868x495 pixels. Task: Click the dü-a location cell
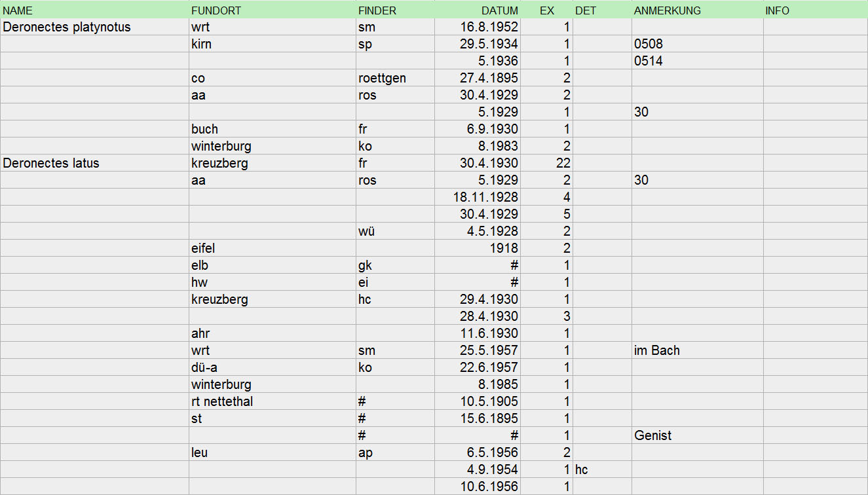204,367
